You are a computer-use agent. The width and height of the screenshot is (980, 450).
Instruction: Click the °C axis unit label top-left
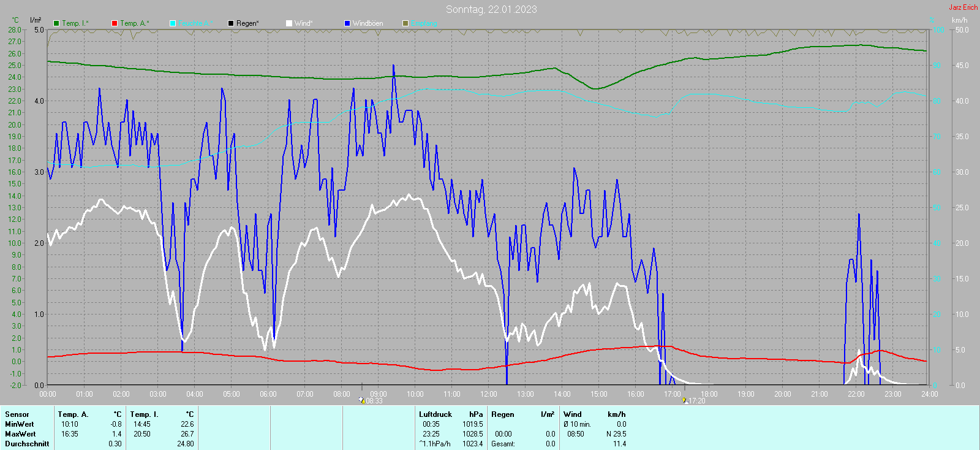[x=15, y=20]
